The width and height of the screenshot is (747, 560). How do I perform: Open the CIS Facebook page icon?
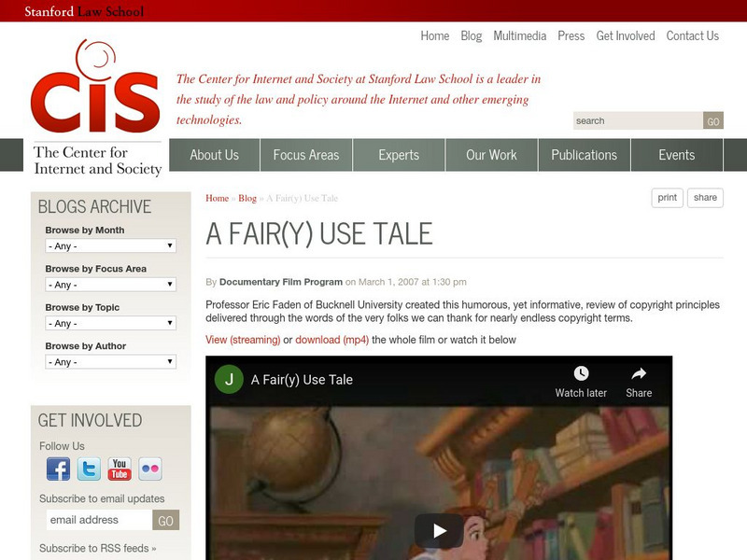tap(58, 469)
